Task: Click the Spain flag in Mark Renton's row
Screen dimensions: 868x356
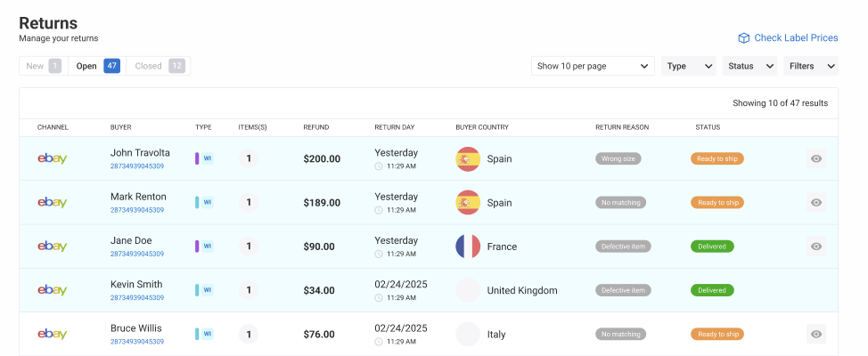Action: [x=468, y=202]
